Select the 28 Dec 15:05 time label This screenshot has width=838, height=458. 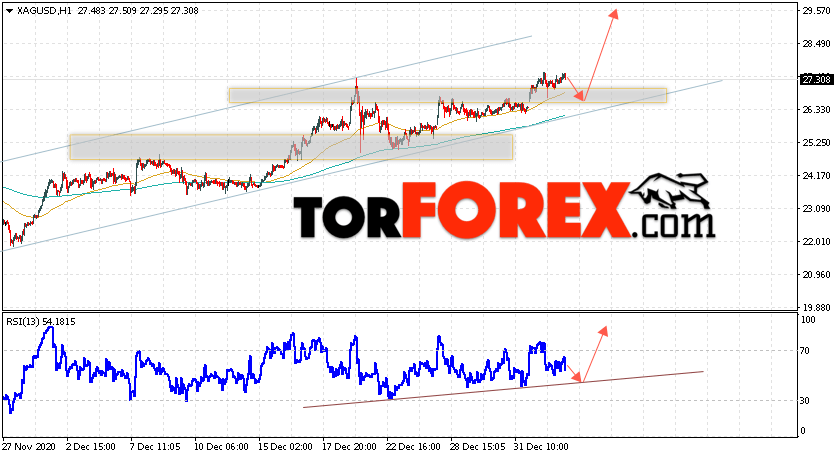tap(477, 447)
